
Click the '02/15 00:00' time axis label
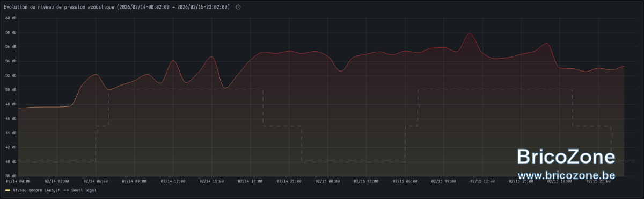click(327, 181)
